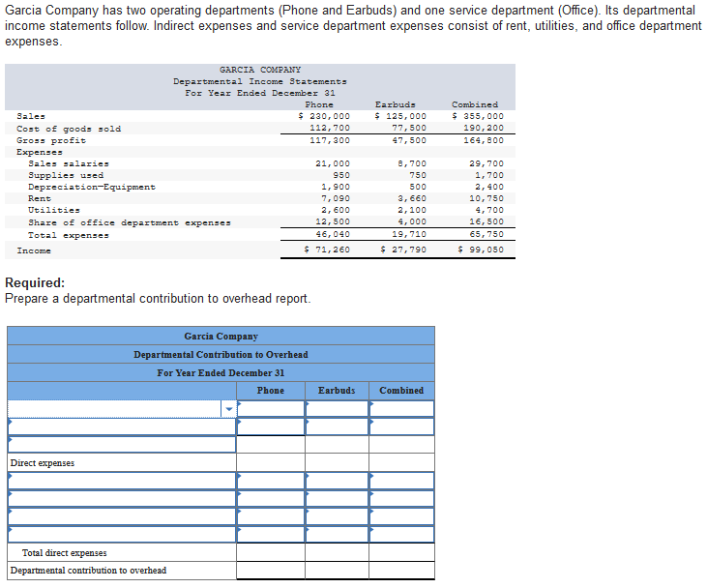Screen dimensions: 707x588
Task: Click Earbuds income value $ 27,790
Action: tap(403, 250)
